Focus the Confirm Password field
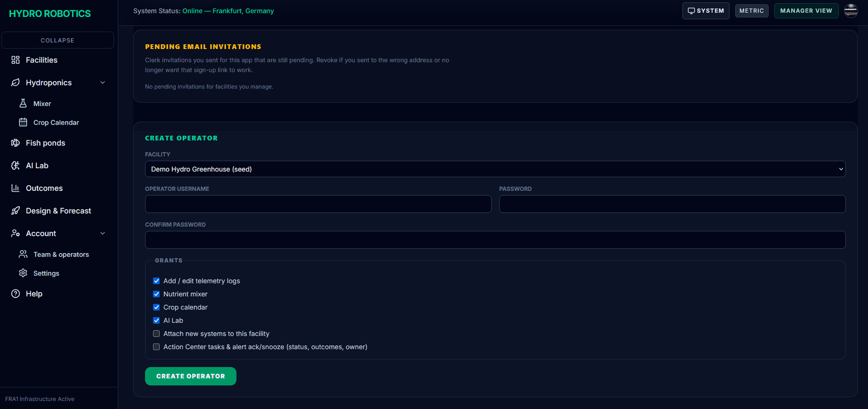868x409 pixels. coord(495,240)
